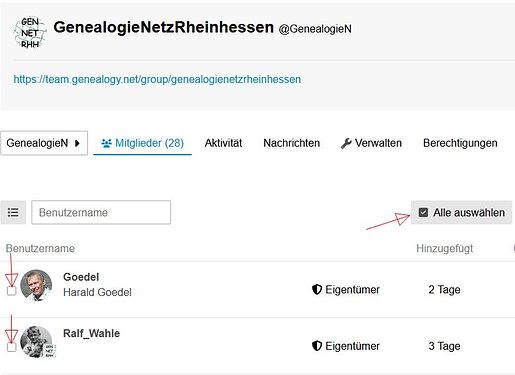Open the Berechtigungen tab
The width and height of the screenshot is (515, 375).
[460, 143]
